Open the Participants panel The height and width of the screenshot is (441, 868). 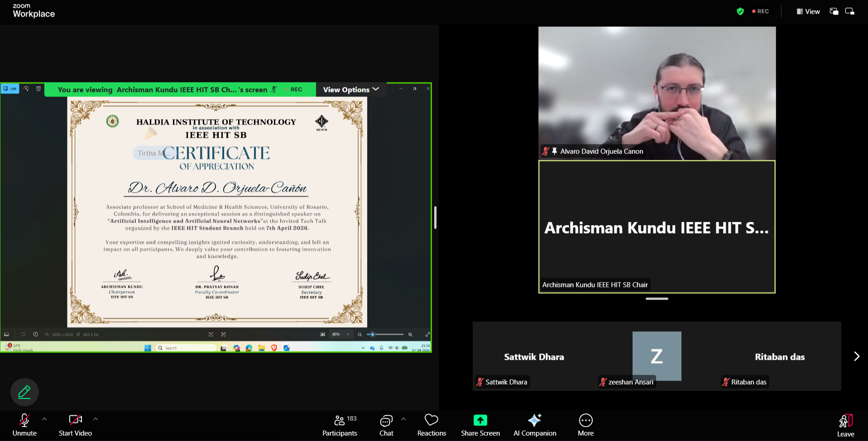(x=339, y=426)
